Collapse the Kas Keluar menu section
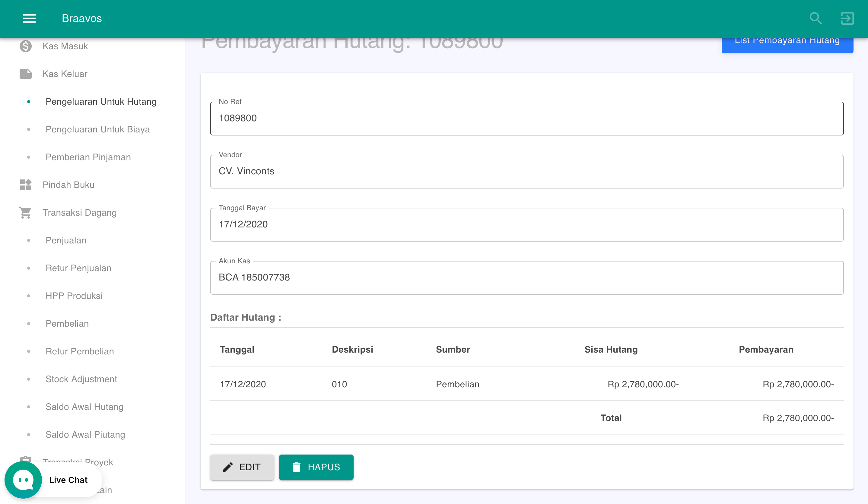Image resolution: width=868 pixels, height=504 pixels. tap(65, 74)
